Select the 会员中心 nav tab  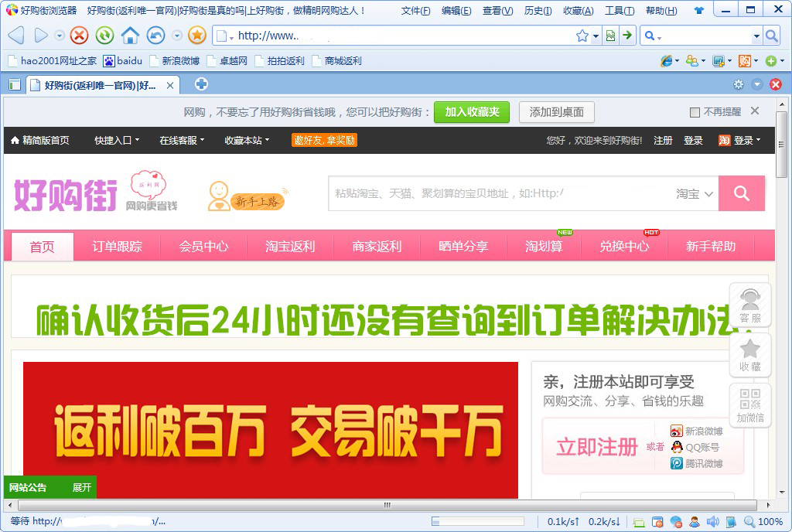(x=203, y=247)
